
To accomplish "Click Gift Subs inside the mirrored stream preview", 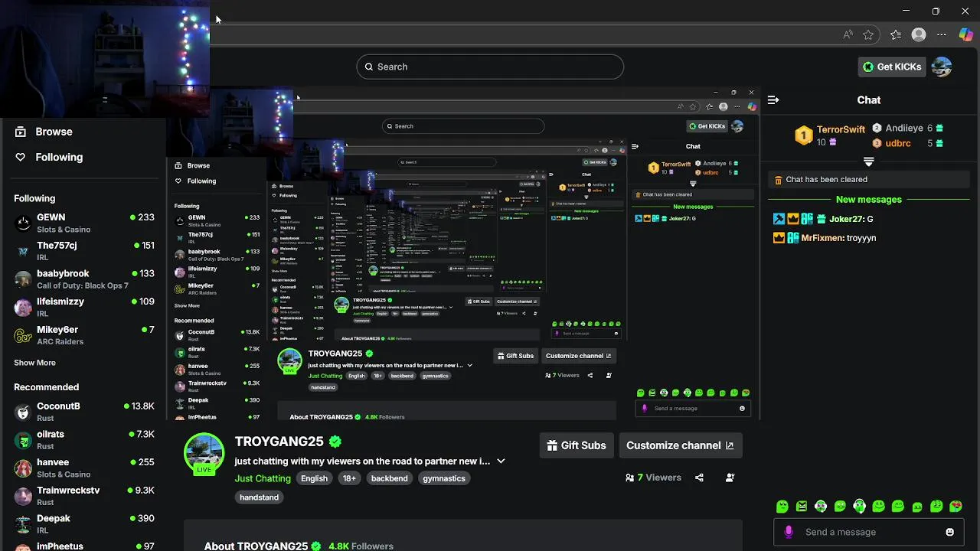I will click(x=515, y=356).
